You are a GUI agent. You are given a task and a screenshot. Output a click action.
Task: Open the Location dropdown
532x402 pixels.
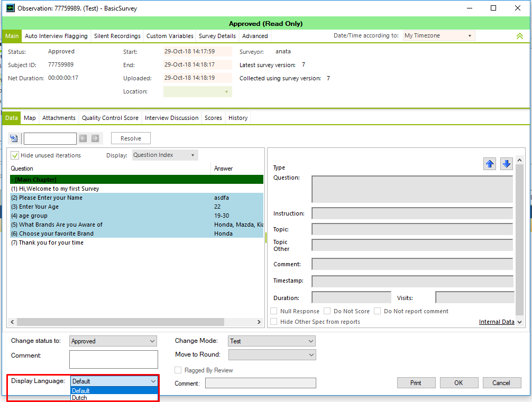tap(197, 91)
